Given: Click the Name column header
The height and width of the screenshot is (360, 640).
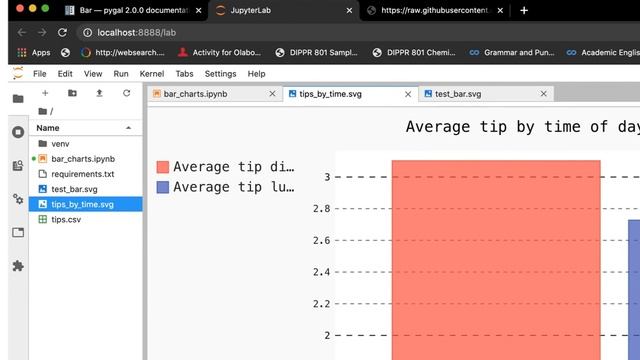Looking at the screenshot, I should coord(86,128).
